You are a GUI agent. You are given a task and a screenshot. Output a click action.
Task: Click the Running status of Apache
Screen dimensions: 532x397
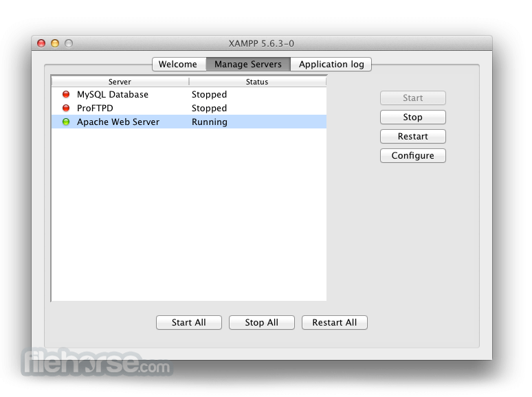point(210,122)
